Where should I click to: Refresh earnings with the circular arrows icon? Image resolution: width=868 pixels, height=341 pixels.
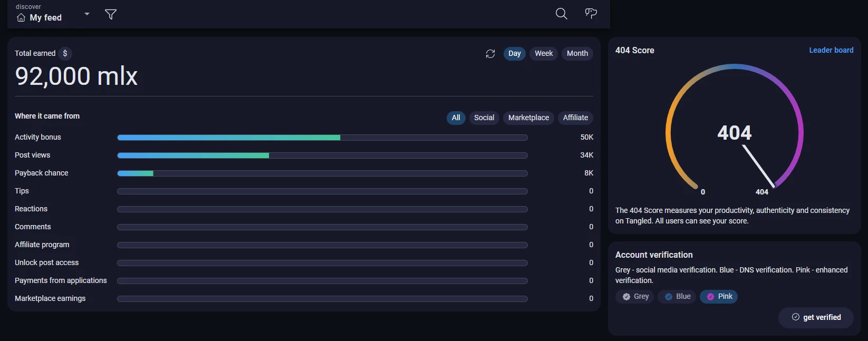tap(490, 54)
